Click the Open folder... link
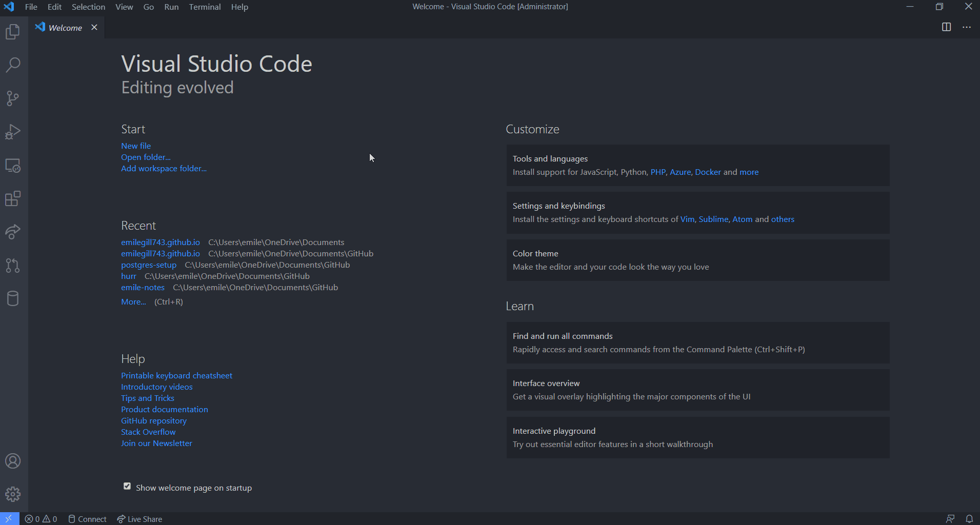Viewport: 980px width, 525px height. tap(146, 157)
